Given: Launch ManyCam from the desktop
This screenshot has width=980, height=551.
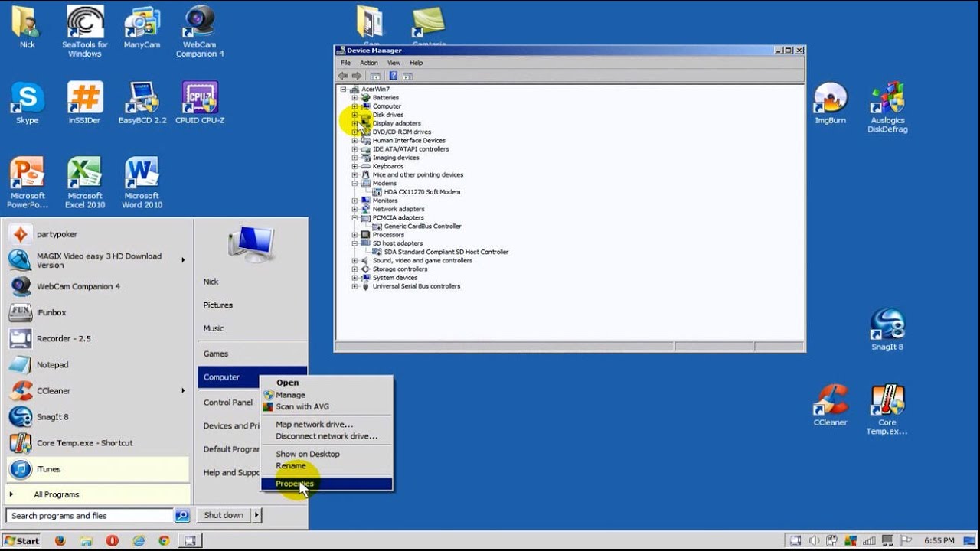Looking at the screenshot, I should point(142,28).
